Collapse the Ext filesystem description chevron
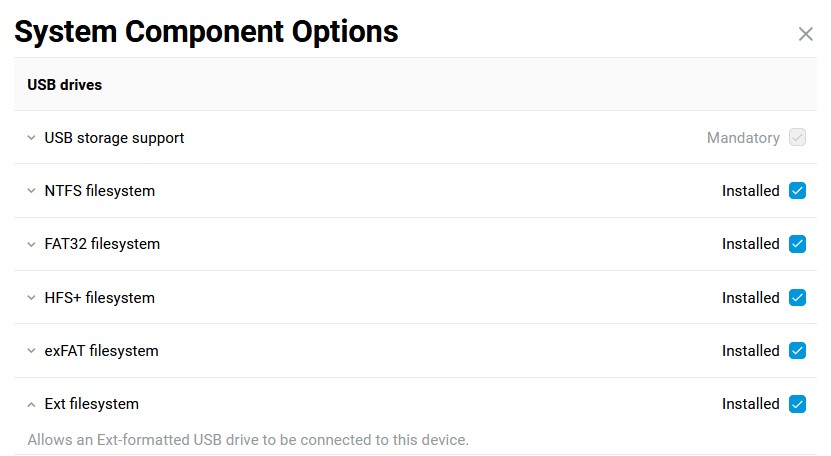 [31, 404]
